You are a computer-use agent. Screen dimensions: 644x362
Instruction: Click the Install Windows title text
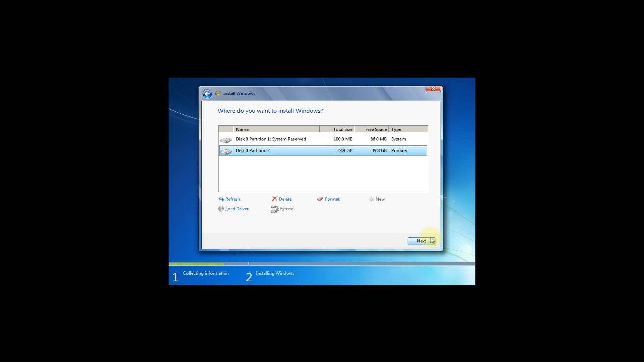click(239, 93)
